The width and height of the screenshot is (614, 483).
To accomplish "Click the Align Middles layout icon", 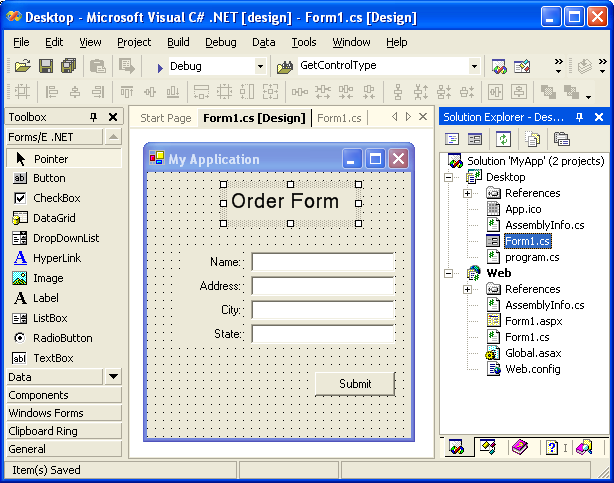I will coord(150,92).
